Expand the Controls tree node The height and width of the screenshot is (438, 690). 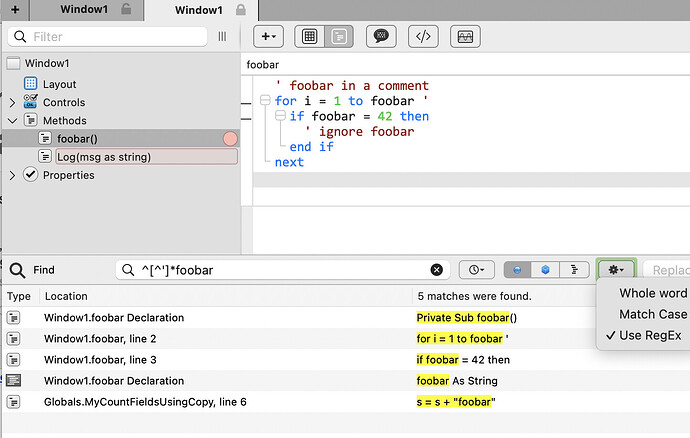pos(12,102)
